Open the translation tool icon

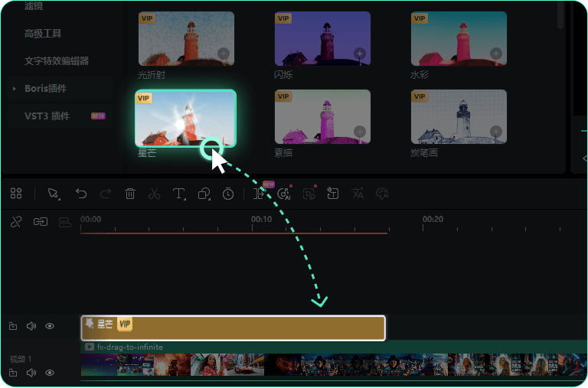coord(358,194)
